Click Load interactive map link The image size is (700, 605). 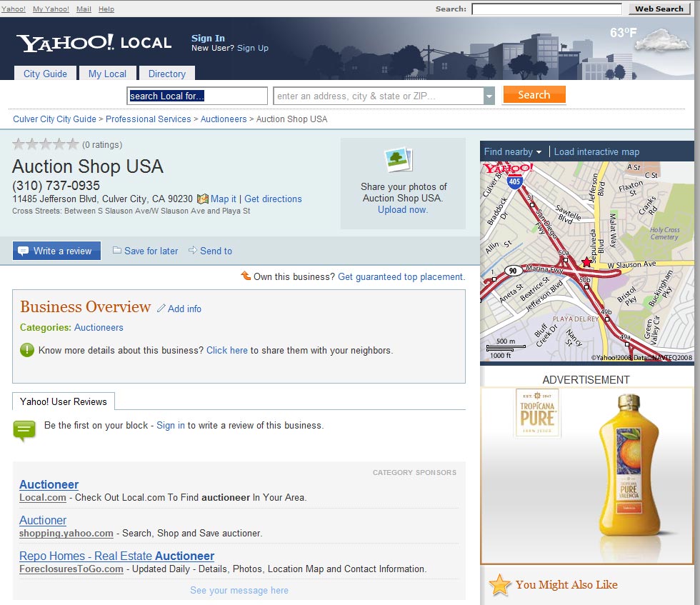[x=596, y=152]
